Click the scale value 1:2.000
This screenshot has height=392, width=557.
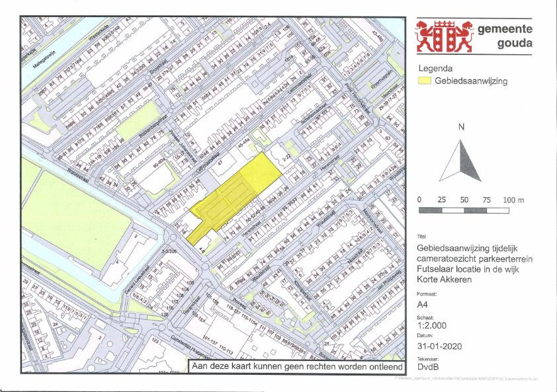pyautogui.click(x=431, y=325)
